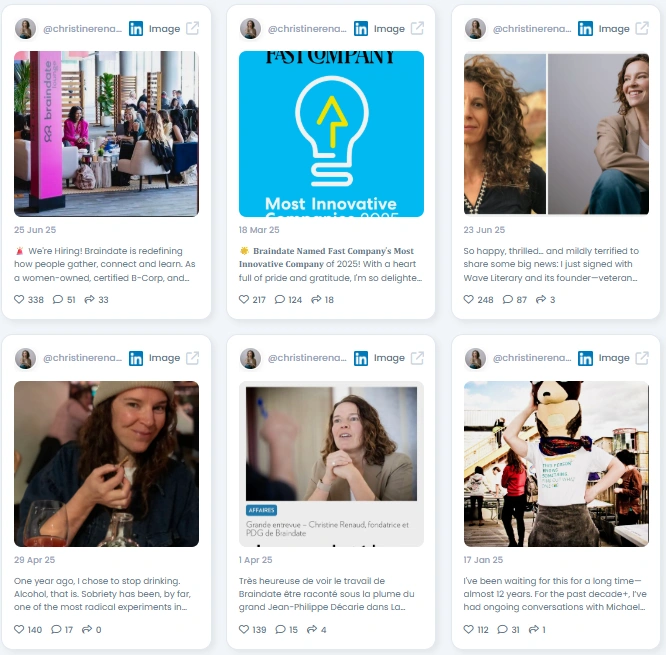
Task: Click the LinkedIn icon on Fast Company post
Action: tap(361, 28)
